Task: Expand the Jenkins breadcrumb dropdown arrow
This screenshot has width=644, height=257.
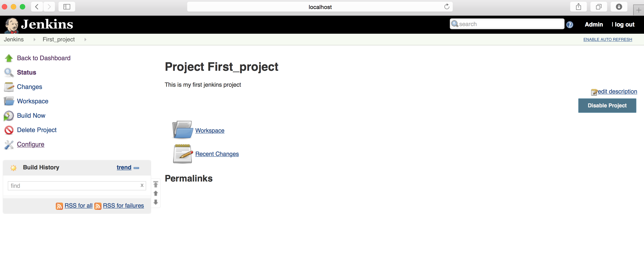Action: pos(34,40)
